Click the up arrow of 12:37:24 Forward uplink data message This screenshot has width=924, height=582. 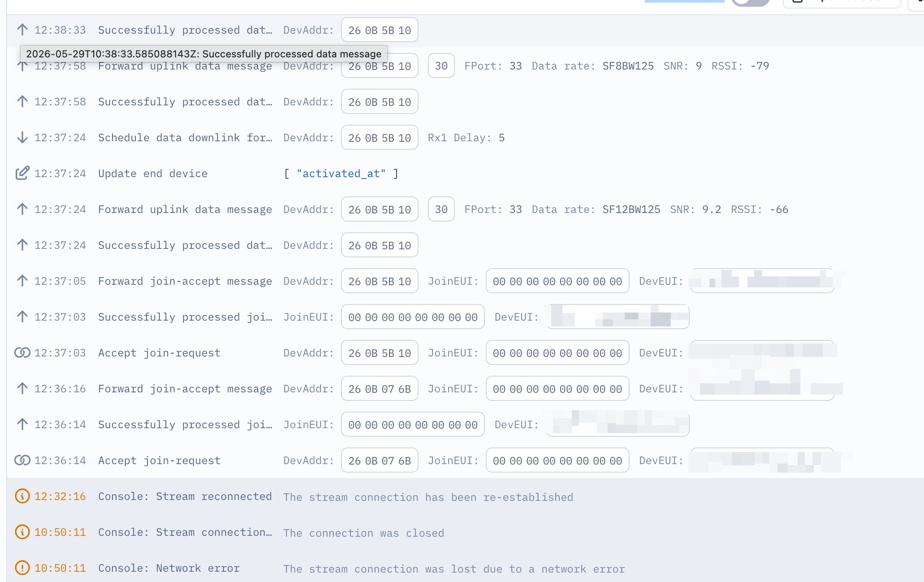click(x=22, y=209)
